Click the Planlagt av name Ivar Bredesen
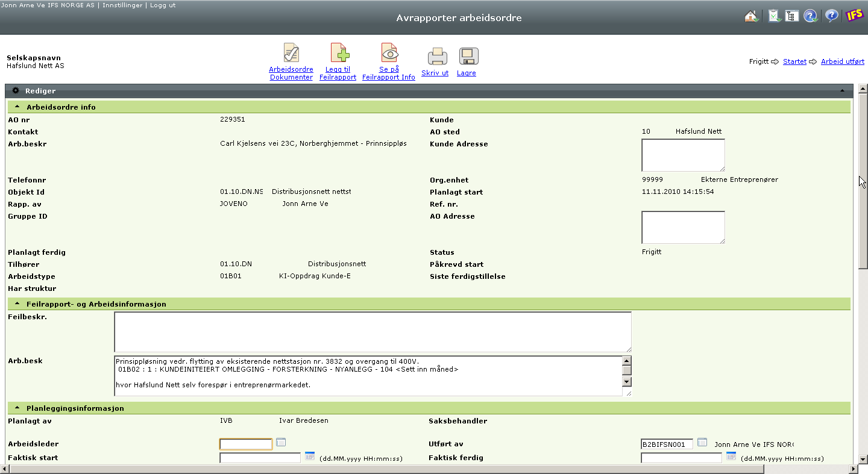Viewport: 868px width, 474px height. point(304,420)
